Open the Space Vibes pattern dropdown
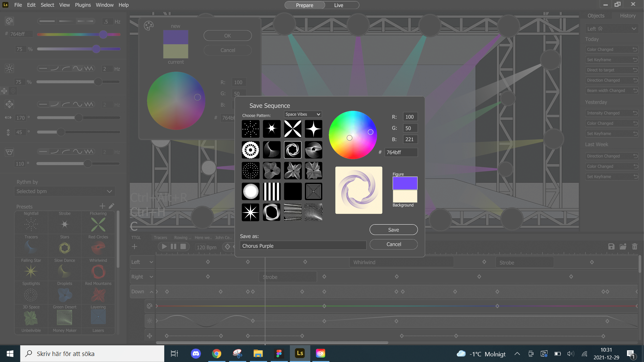Screen dimensions: 644x362 point(303,114)
